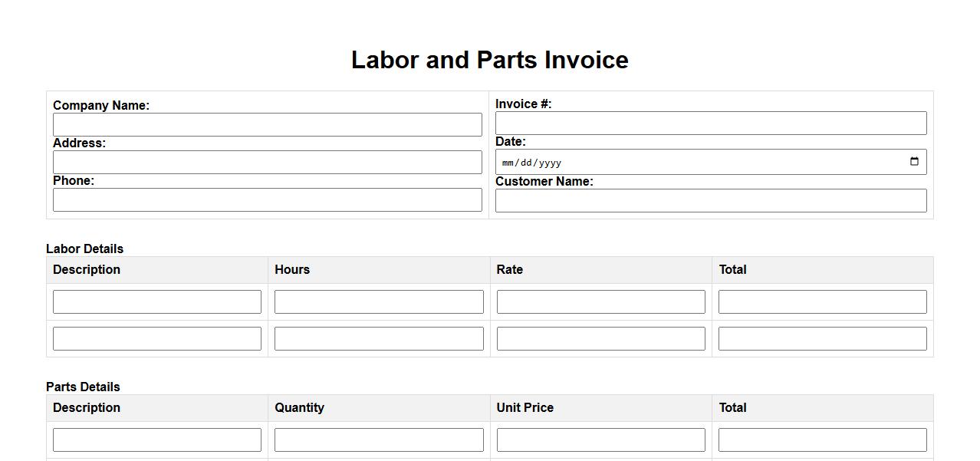Focus the Parts Unit Price field
Image resolution: width=980 pixels, height=461 pixels.
600,440
